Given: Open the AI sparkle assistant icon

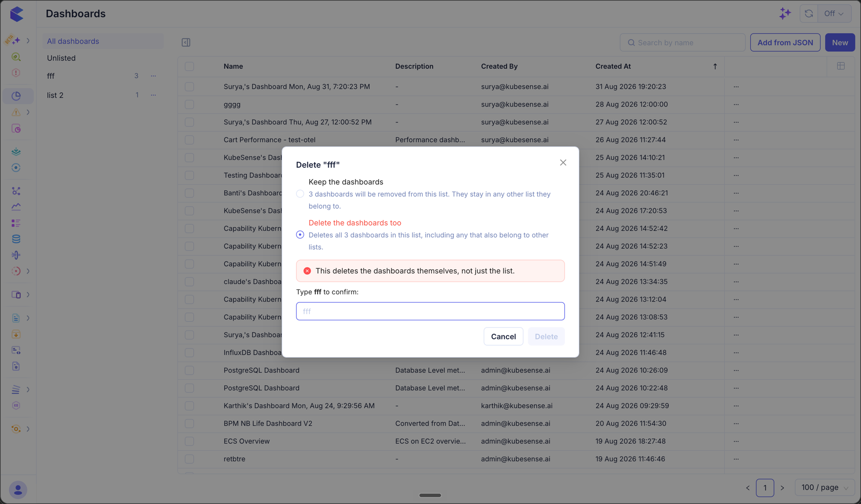Looking at the screenshot, I should click(785, 13).
